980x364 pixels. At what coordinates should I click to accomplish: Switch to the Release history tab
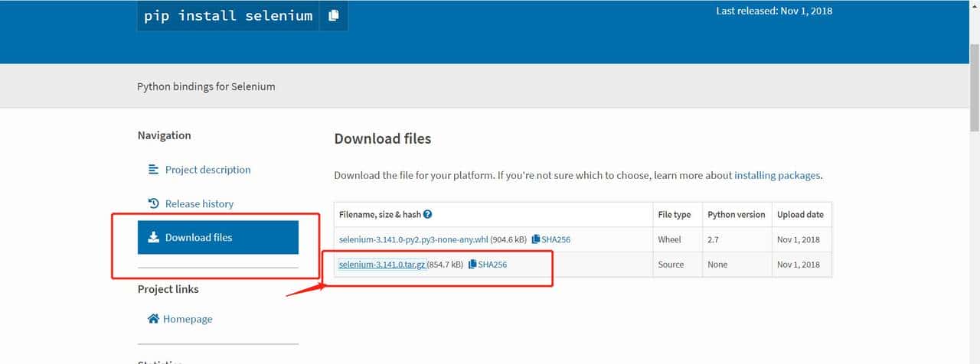(199, 203)
